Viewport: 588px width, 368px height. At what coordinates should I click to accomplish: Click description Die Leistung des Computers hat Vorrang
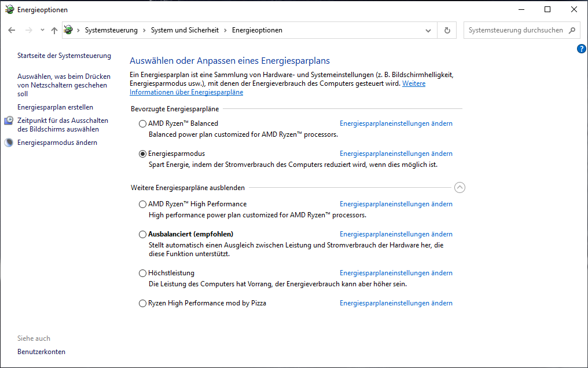tap(277, 285)
